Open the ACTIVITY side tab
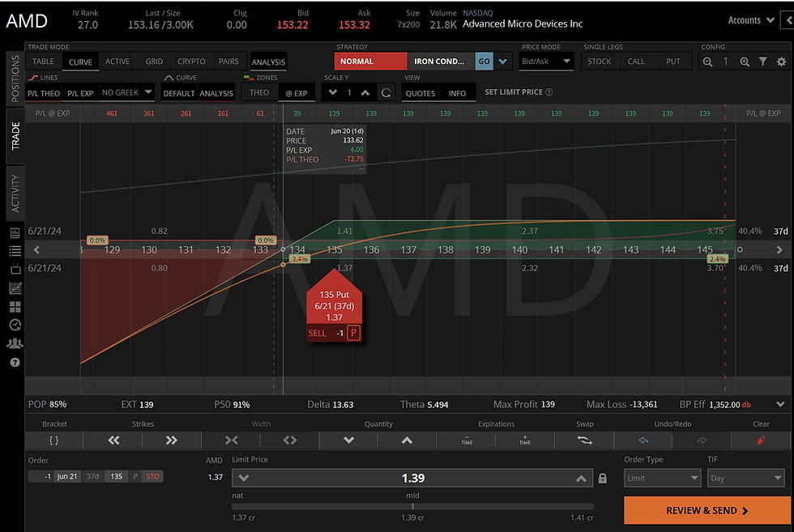This screenshot has width=794, height=532. click(x=15, y=194)
